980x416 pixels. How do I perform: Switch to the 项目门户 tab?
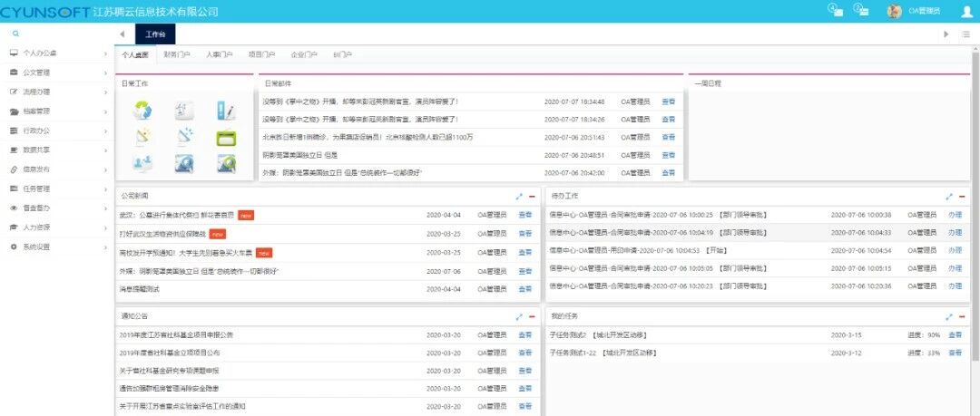pyautogui.click(x=262, y=55)
